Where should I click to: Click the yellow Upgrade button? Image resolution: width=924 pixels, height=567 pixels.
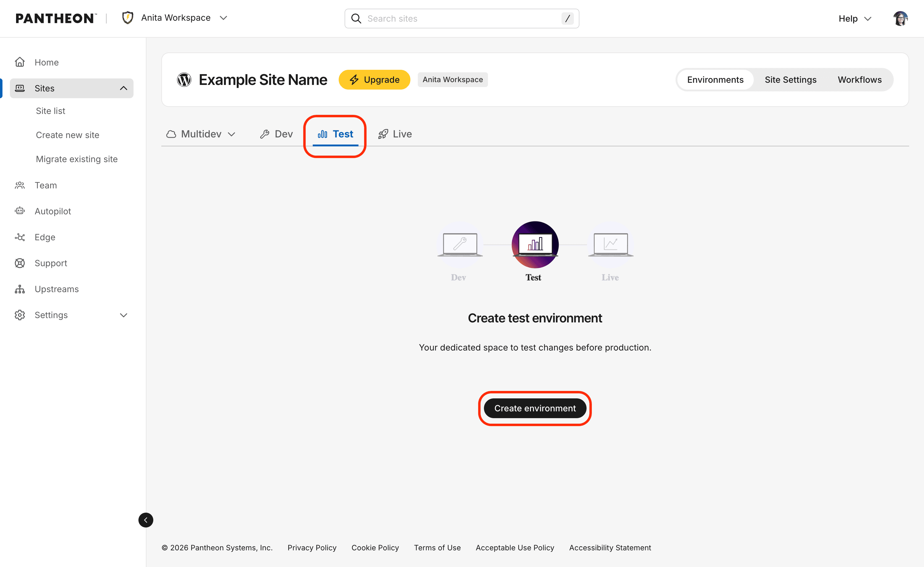coord(375,79)
